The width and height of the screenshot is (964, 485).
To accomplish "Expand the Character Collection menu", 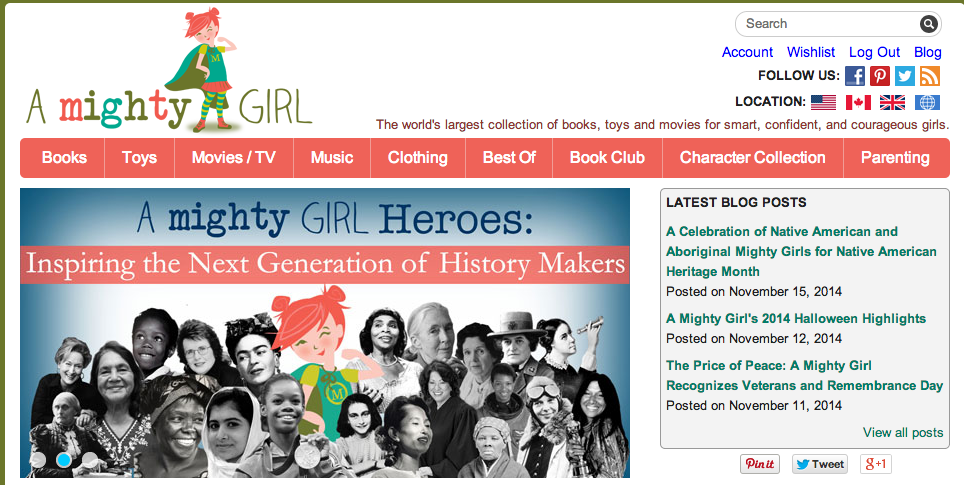I will pyautogui.click(x=752, y=158).
